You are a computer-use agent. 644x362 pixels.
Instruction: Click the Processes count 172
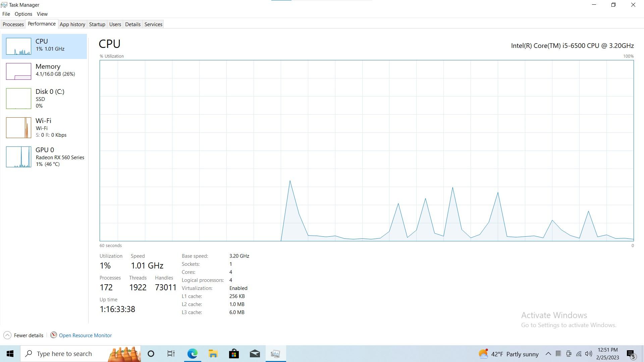[106, 288]
